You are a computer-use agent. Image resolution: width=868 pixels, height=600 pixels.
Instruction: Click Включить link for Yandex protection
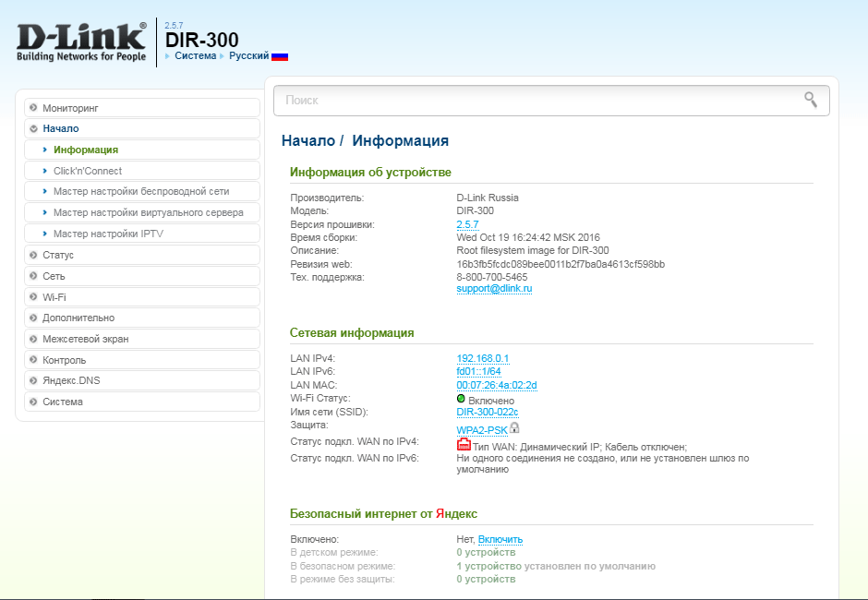500,539
